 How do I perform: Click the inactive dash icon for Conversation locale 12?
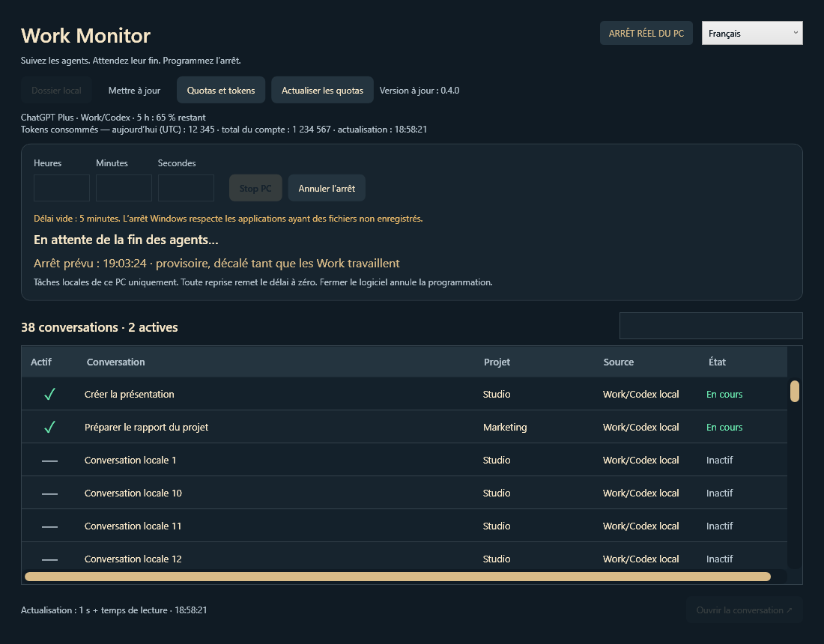(49, 560)
